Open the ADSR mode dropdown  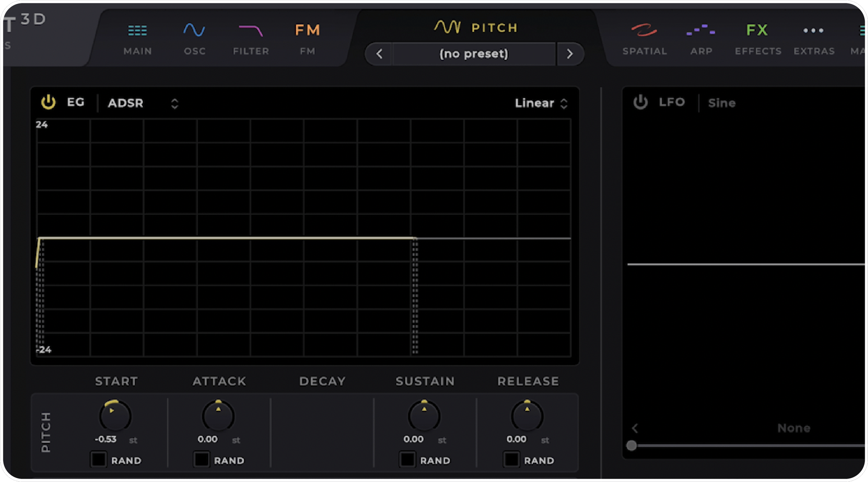click(126, 103)
